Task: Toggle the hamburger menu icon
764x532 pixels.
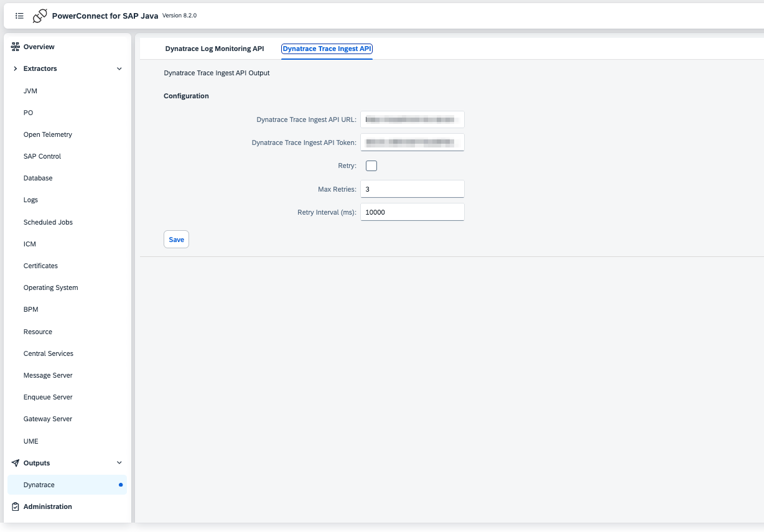Action: point(19,16)
